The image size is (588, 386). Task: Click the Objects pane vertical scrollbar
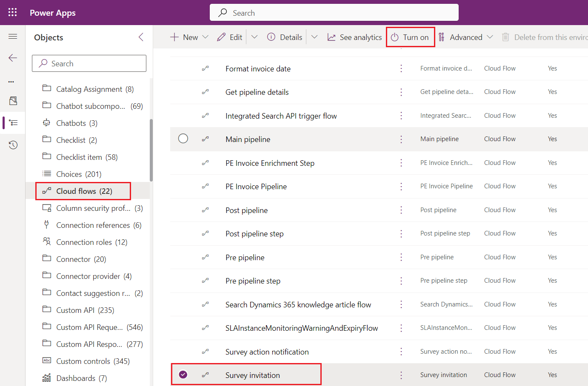point(151,150)
